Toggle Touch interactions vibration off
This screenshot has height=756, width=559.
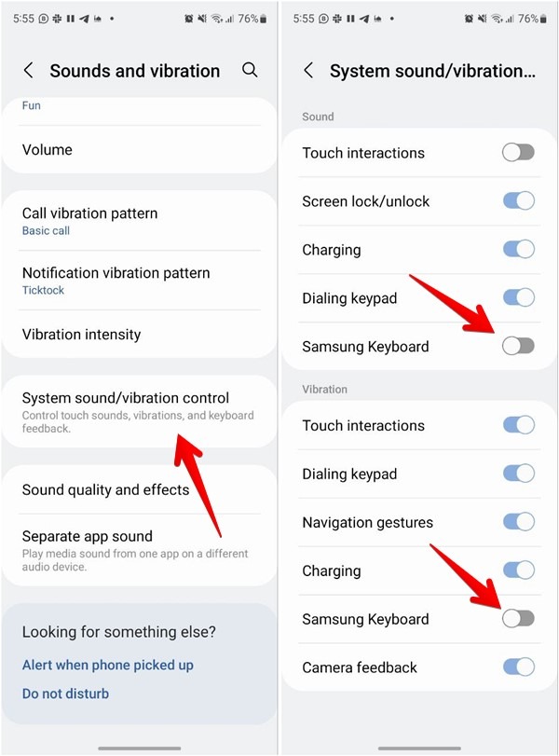[x=518, y=426]
